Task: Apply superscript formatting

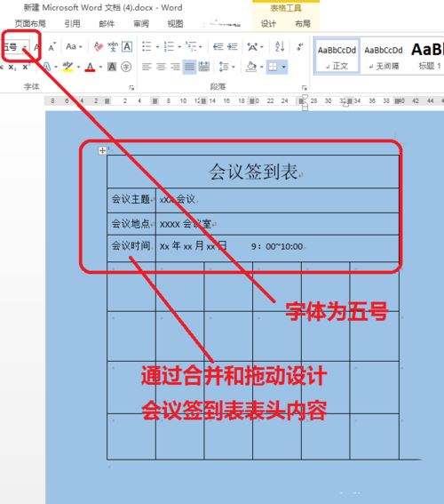Action: pyautogui.click(x=27, y=67)
